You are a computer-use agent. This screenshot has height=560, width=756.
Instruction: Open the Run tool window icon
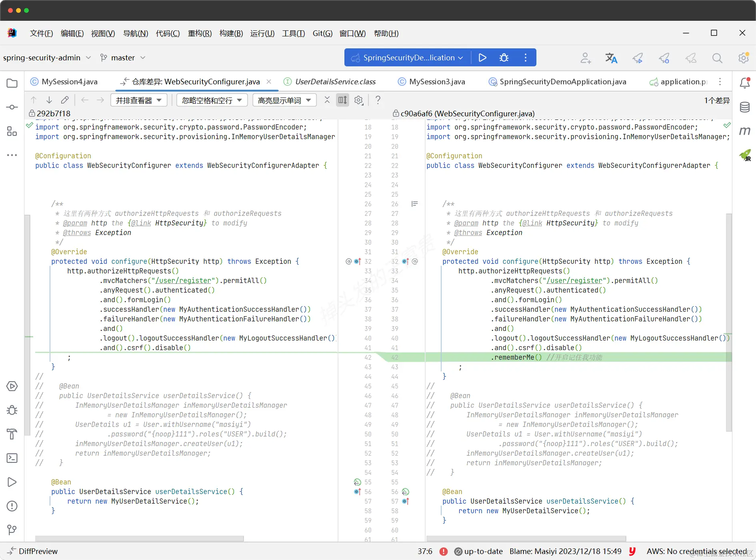(12, 482)
